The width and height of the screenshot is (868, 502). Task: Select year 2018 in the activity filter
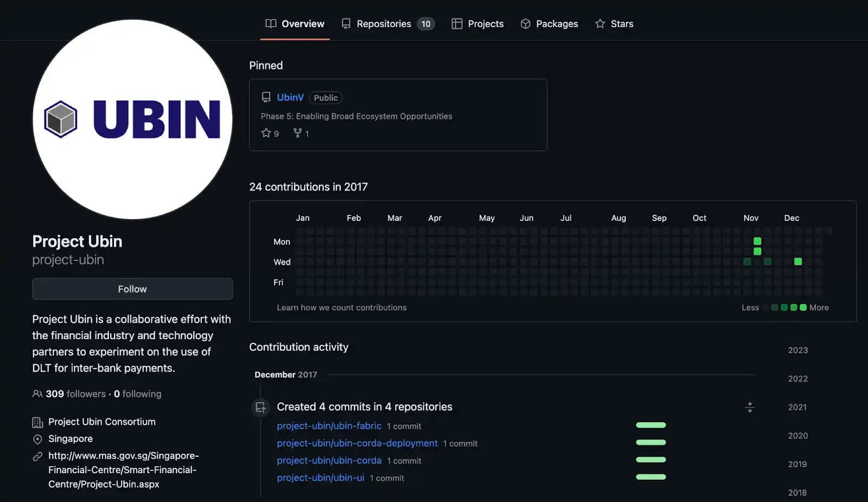797,493
